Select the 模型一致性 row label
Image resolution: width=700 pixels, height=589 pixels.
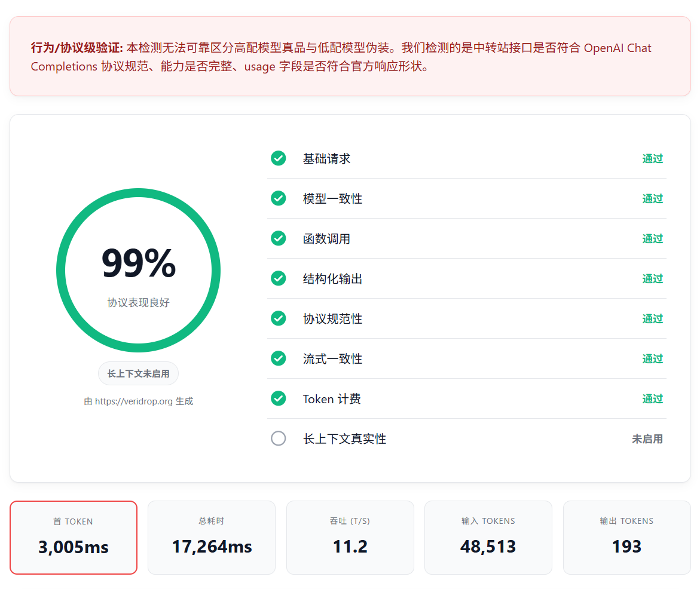coord(332,198)
